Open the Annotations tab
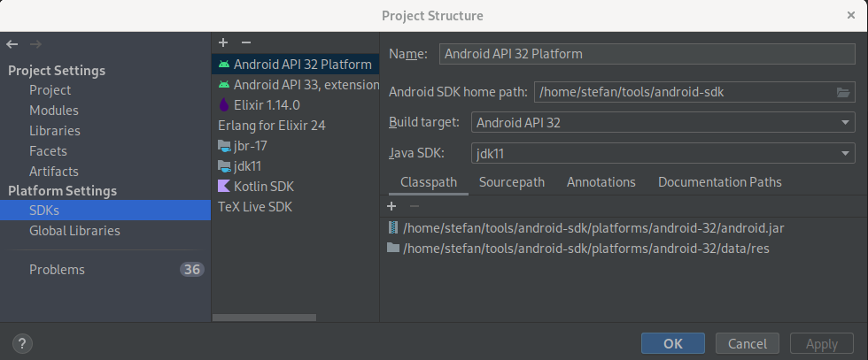The image size is (868, 360). click(x=601, y=182)
